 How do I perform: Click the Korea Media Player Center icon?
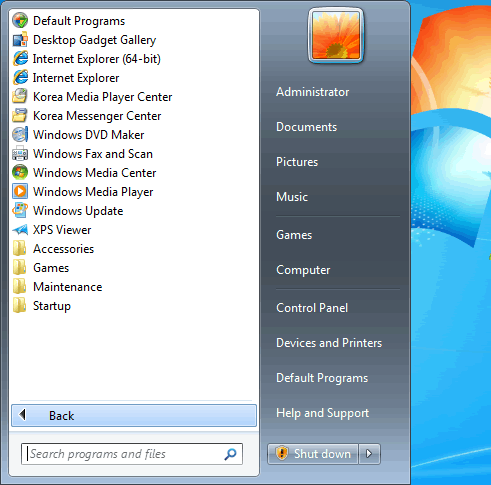tap(20, 97)
